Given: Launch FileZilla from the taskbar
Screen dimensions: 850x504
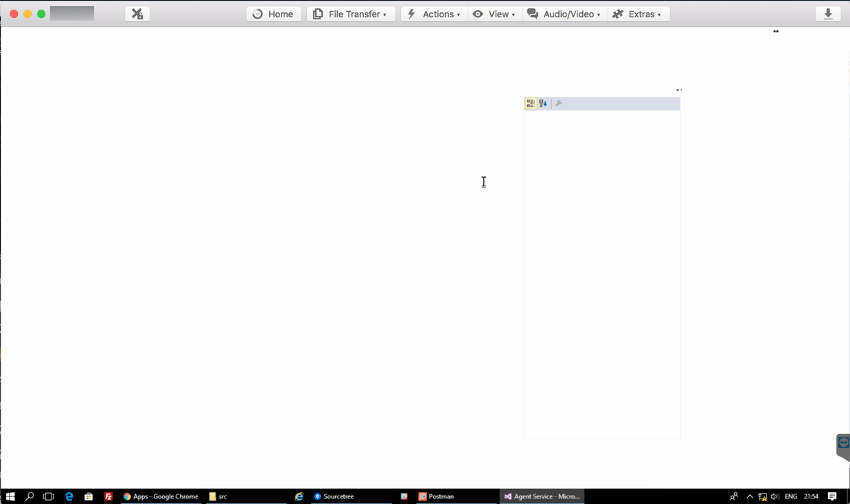Looking at the screenshot, I should (108, 496).
